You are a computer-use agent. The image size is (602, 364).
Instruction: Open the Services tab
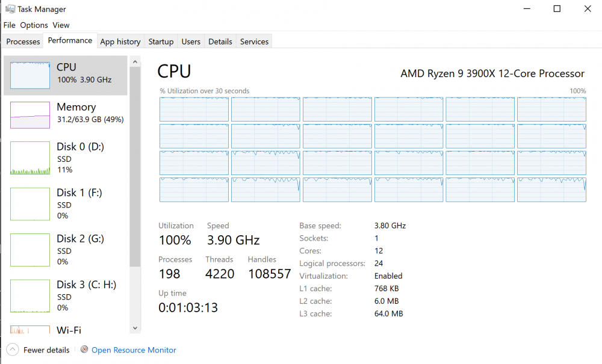pos(254,42)
